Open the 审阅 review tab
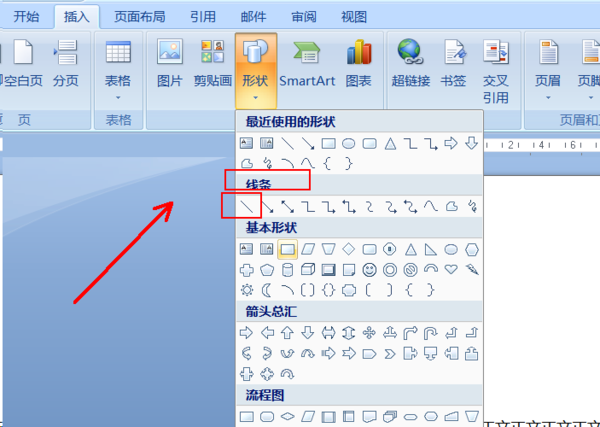Viewport: 600px width, 427px height. [x=304, y=16]
